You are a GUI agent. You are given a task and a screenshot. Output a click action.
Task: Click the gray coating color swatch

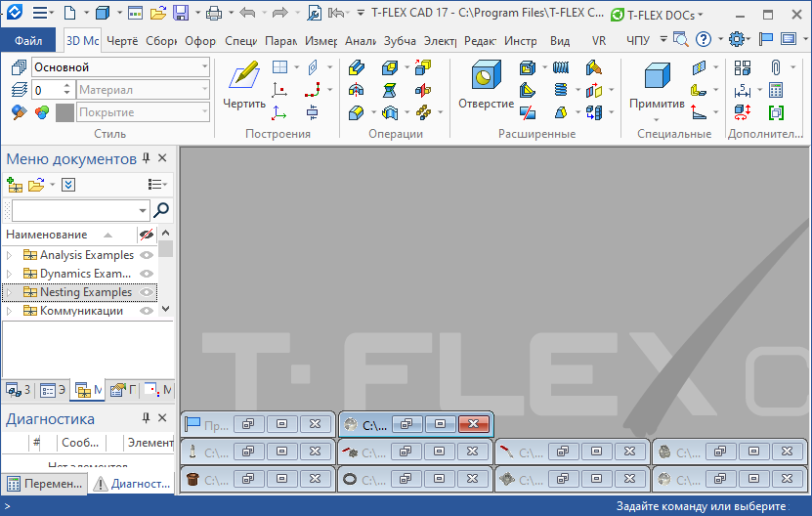tap(64, 112)
